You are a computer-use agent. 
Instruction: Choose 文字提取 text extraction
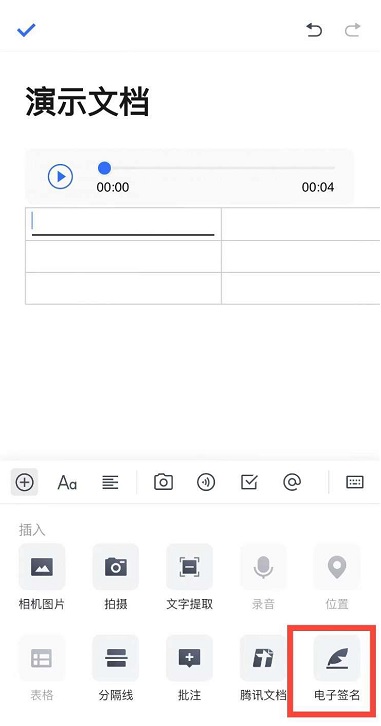189,577
